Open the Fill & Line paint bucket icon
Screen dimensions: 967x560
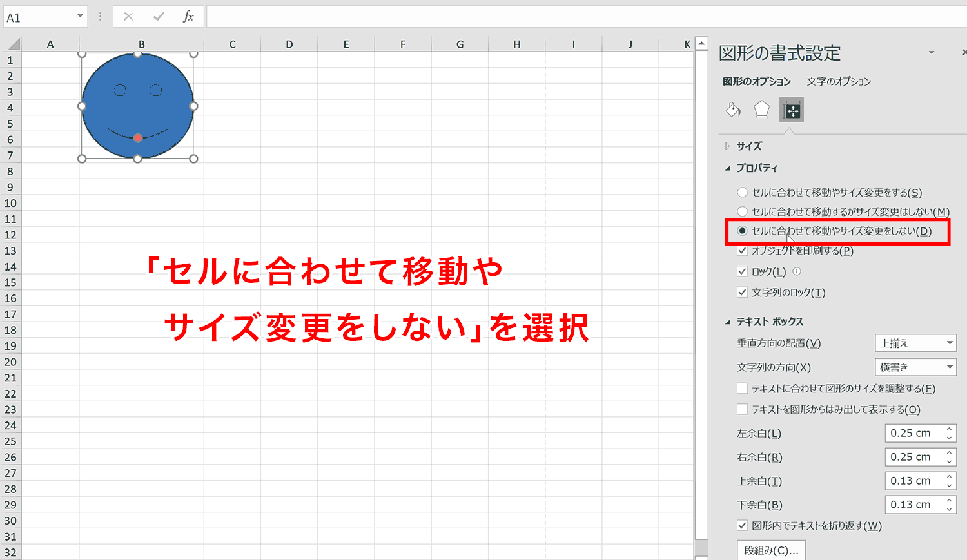pyautogui.click(x=733, y=110)
